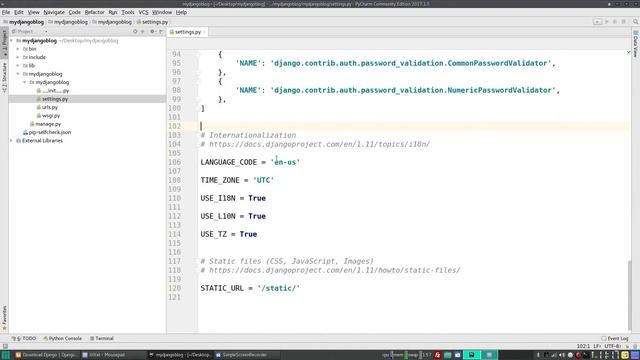Open the Tools menu
The height and width of the screenshot is (360, 640).
128,12
